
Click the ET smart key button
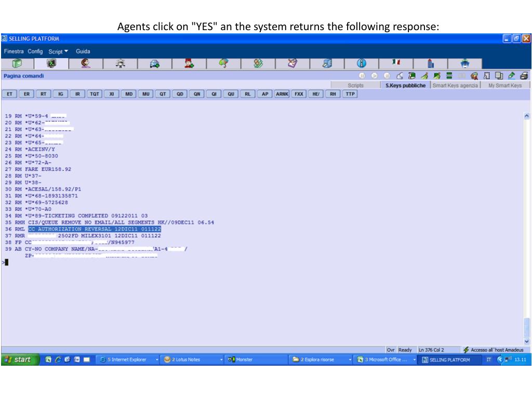9,94
